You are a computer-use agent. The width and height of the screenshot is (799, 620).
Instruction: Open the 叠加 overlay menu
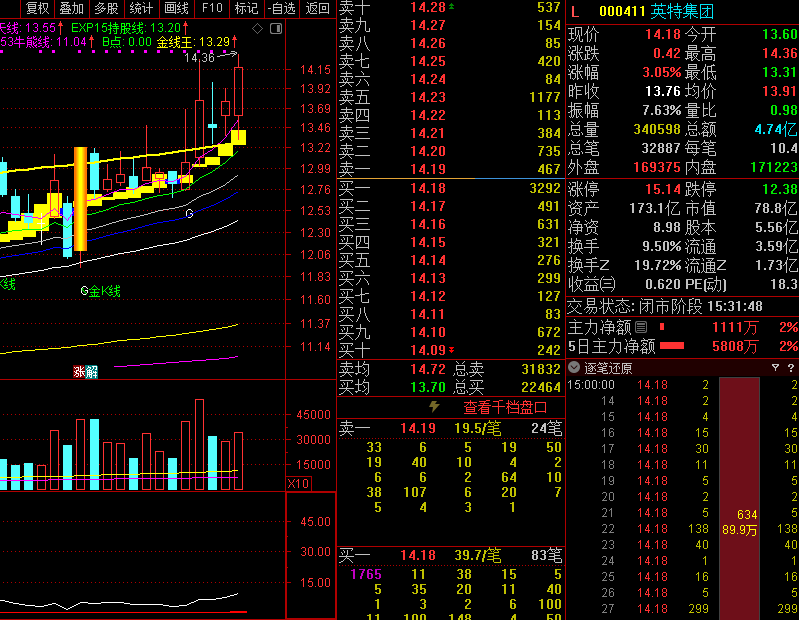[72, 8]
